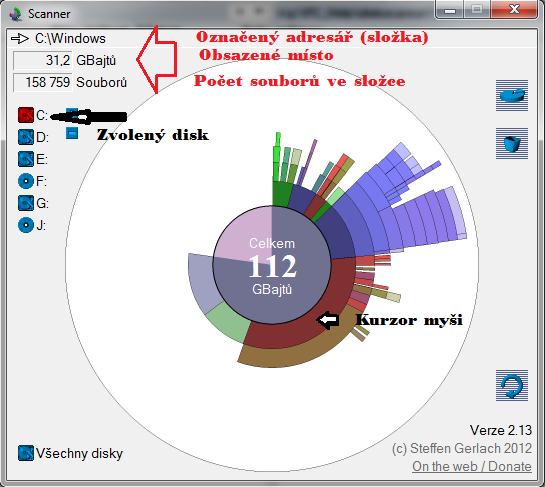
Task: Click the center circle Celkem 112 GBajtů
Action: click(272, 266)
